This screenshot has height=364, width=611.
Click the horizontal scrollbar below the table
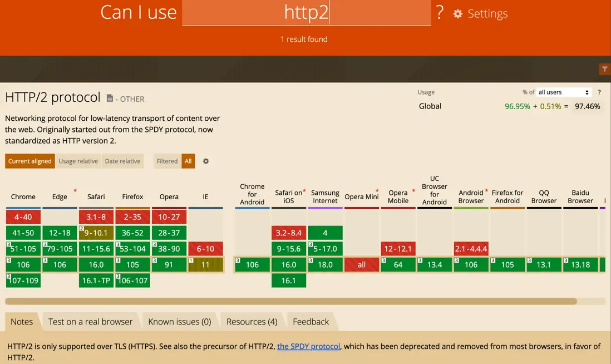pyautogui.click(x=290, y=301)
